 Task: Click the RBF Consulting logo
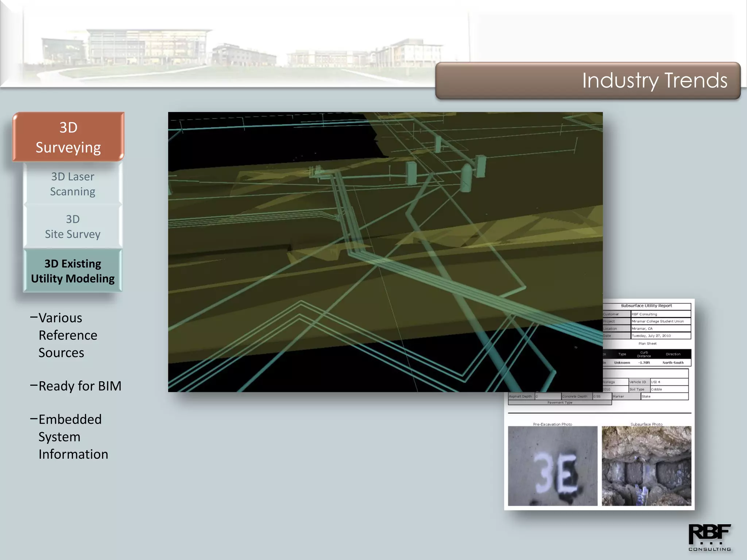(x=709, y=537)
